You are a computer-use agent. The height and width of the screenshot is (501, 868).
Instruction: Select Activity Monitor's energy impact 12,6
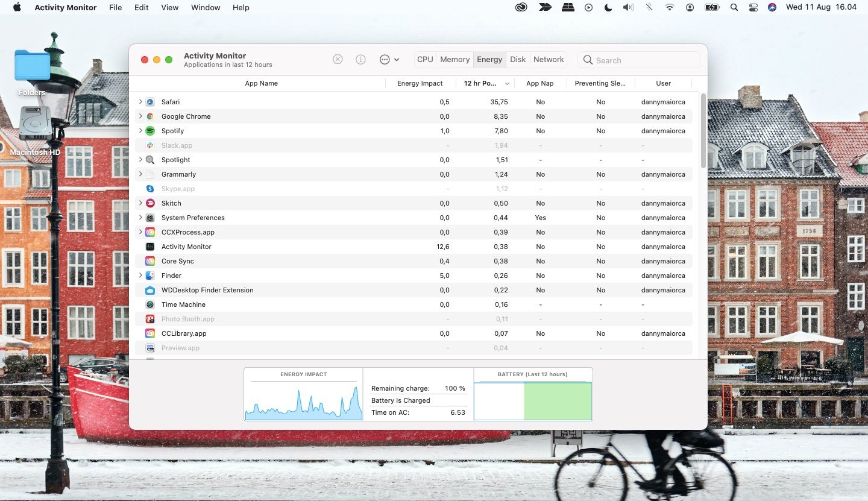(442, 247)
